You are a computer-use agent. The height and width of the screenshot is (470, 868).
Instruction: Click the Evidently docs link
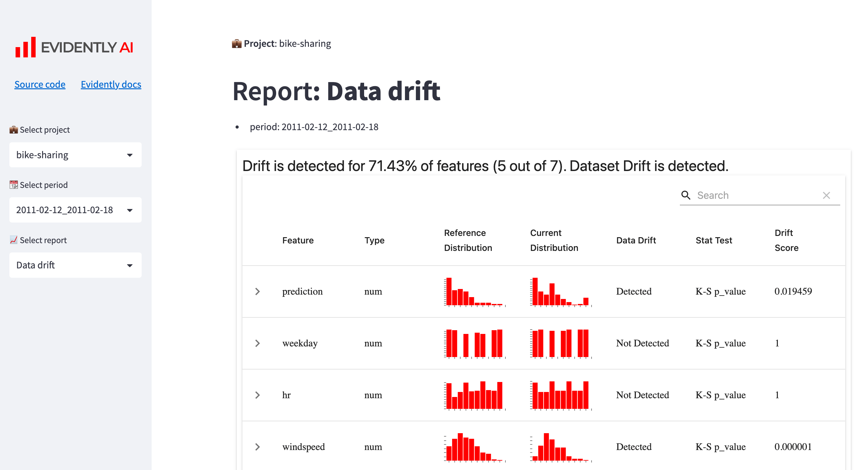coord(111,84)
